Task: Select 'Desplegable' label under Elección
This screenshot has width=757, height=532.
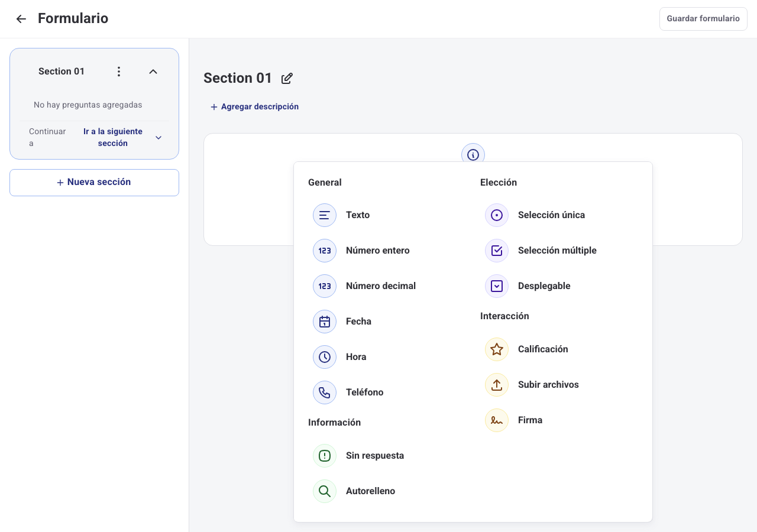Action: 544,286
